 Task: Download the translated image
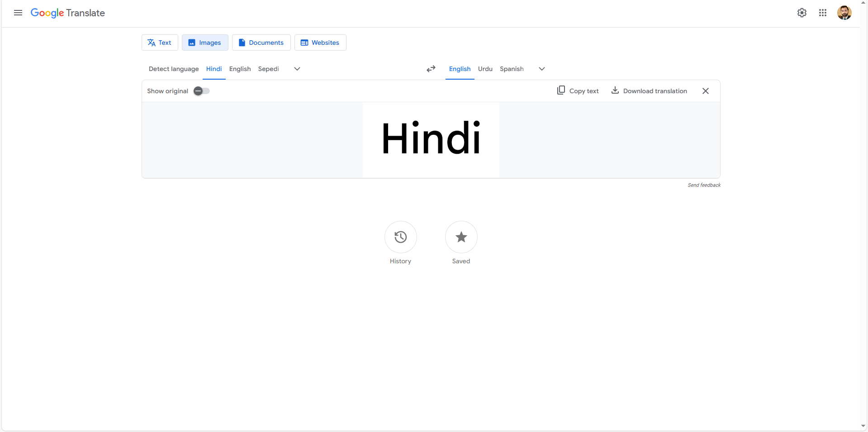(x=649, y=90)
